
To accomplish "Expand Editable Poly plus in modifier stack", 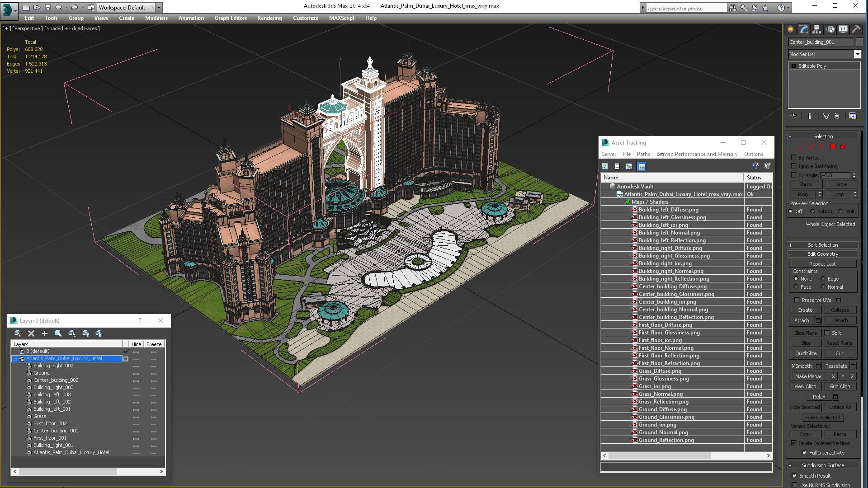I will (793, 66).
